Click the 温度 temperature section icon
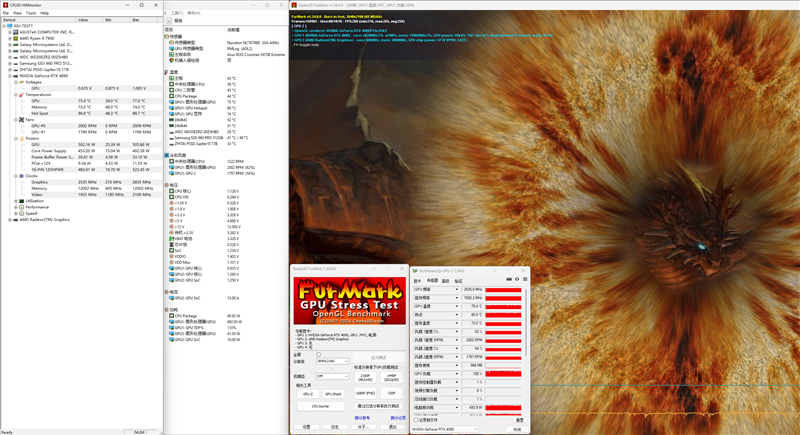Screen dimensions: 800x435 tap(166, 72)
